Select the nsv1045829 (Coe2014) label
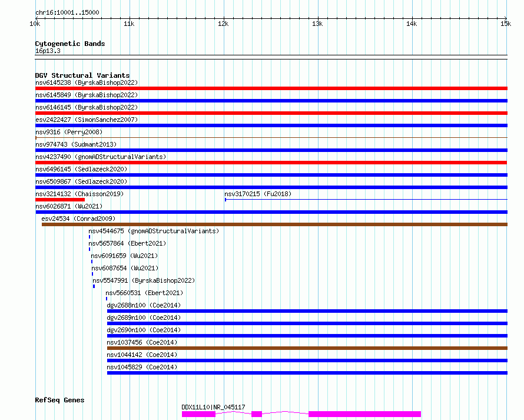This screenshot has width=524, height=420. [x=142, y=367]
